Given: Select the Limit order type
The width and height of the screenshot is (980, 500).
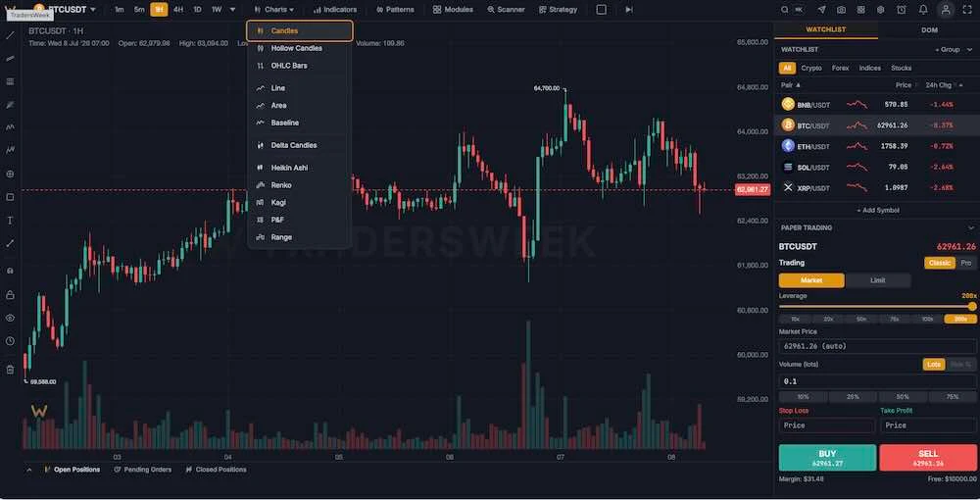Looking at the screenshot, I should pyautogui.click(x=877, y=280).
